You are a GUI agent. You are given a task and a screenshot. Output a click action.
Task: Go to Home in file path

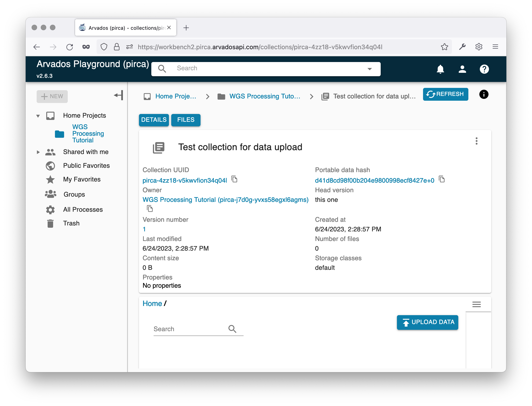152,303
